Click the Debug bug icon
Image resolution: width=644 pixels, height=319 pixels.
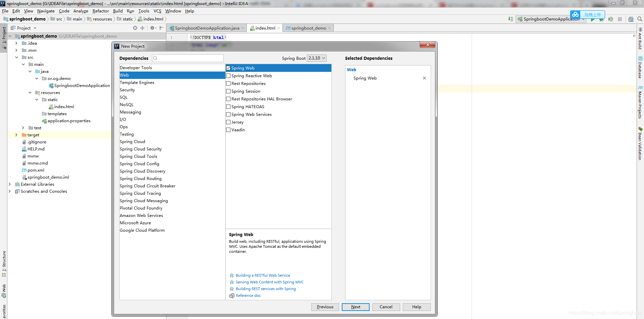point(601,19)
